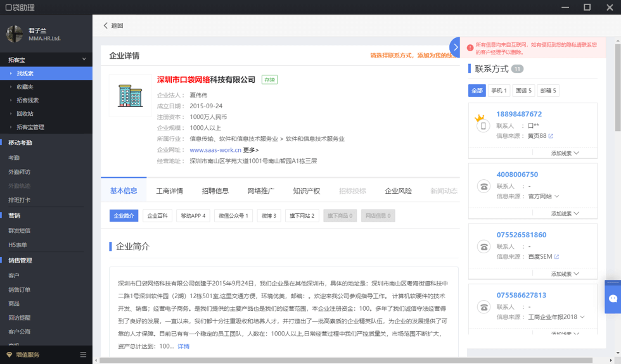The width and height of the screenshot is (621, 364).
Task: Open external link icon beside 黄页88
Action: pyautogui.click(x=551, y=136)
